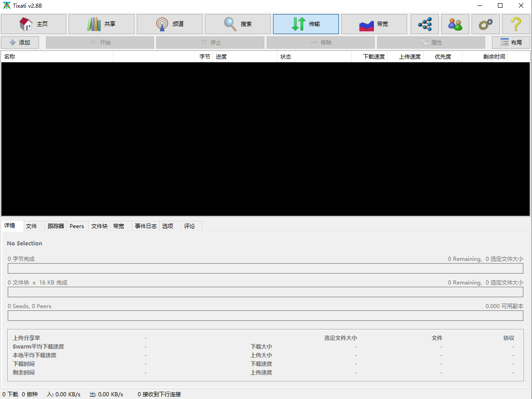Open the DHT network nodes icon

coord(425,24)
